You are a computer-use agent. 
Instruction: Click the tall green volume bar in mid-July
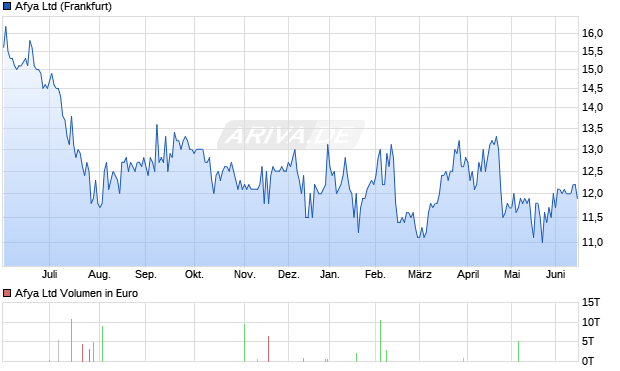[72, 340]
